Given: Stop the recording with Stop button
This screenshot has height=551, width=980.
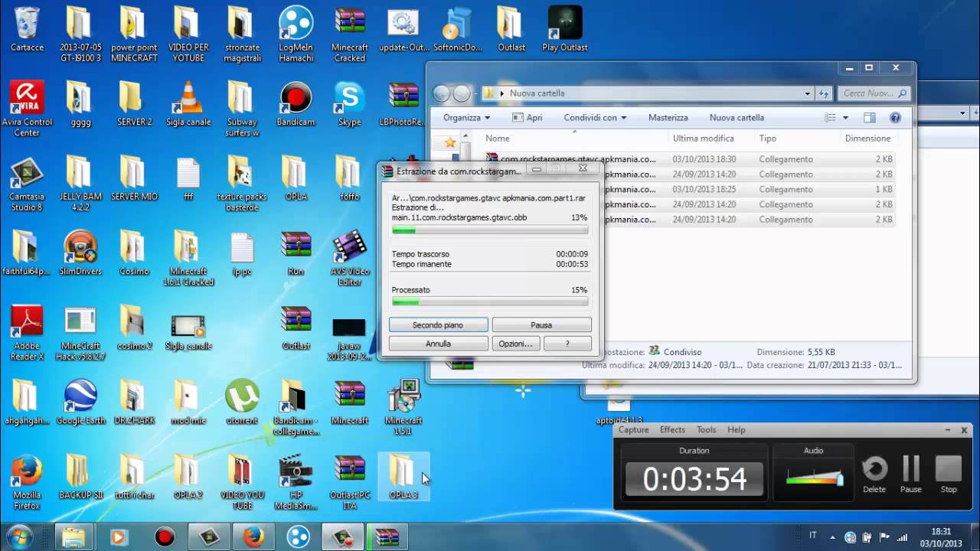Looking at the screenshot, I should point(949,474).
